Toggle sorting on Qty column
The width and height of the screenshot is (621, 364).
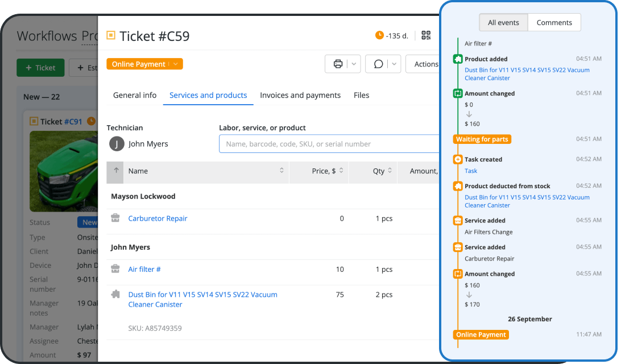390,171
